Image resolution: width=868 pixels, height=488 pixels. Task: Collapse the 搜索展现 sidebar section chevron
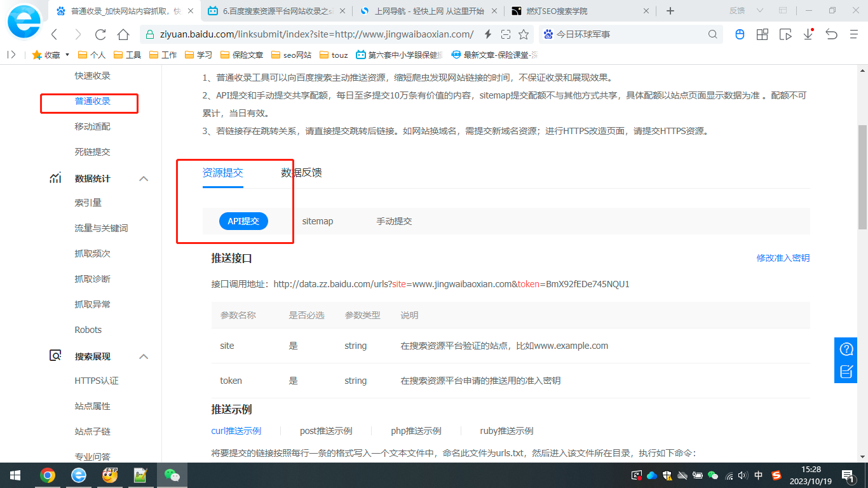point(144,356)
